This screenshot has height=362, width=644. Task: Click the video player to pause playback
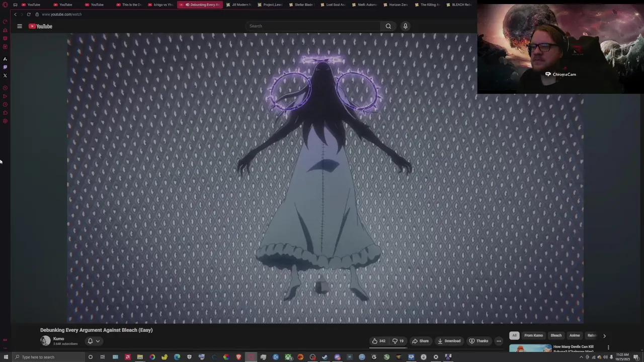tap(325, 178)
